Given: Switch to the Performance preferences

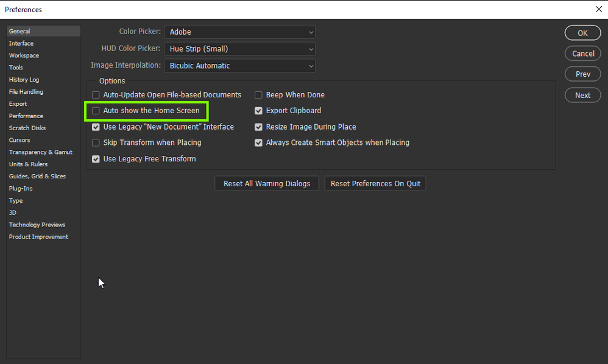Looking at the screenshot, I should coord(26,116).
